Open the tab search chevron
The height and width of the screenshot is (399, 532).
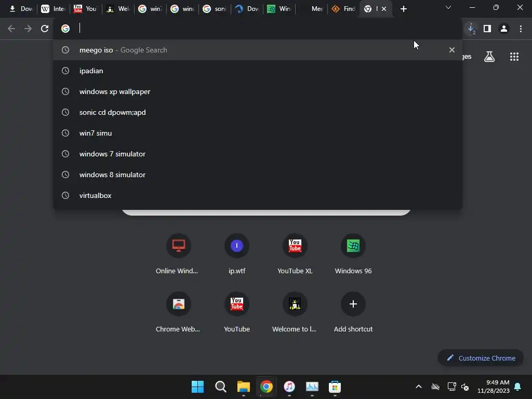coord(448,7)
